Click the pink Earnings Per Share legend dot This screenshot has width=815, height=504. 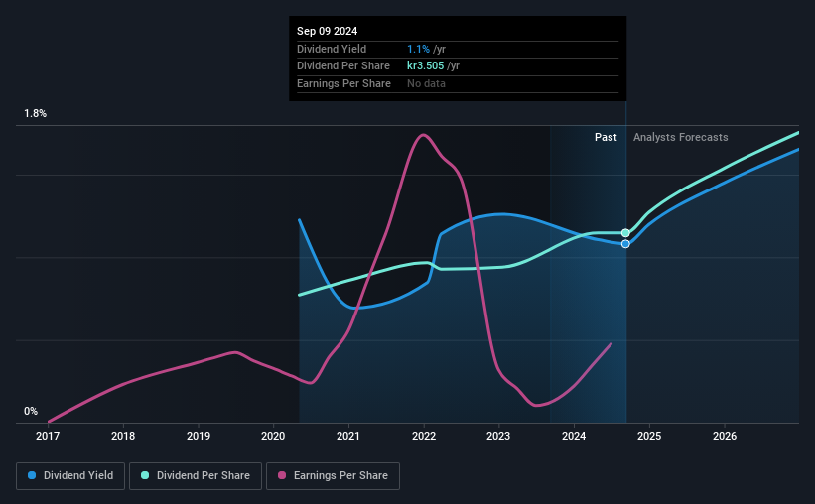tap(282, 475)
